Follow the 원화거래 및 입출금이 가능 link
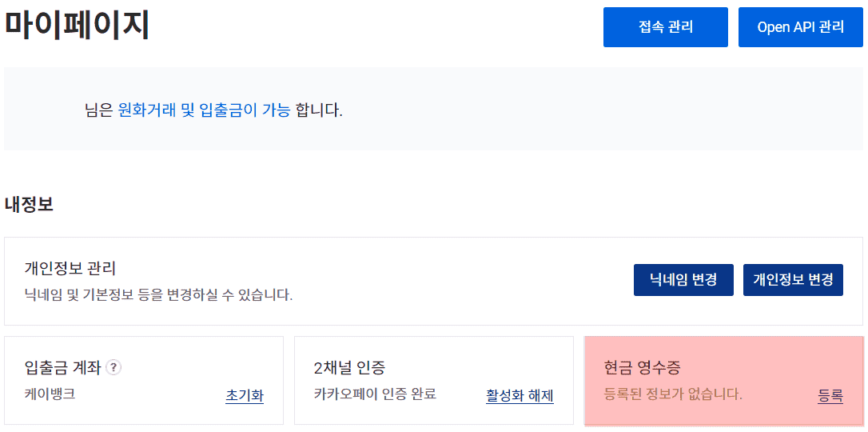The height and width of the screenshot is (432, 868). (x=204, y=110)
